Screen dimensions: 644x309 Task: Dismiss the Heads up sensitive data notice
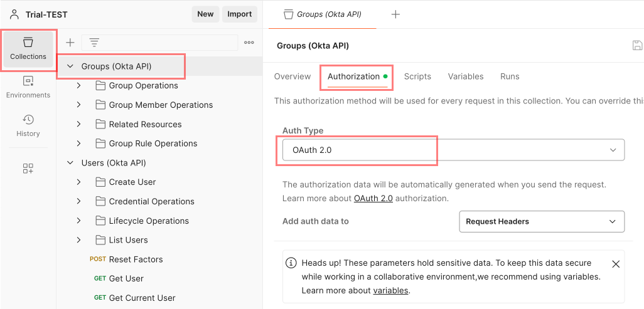[616, 264]
